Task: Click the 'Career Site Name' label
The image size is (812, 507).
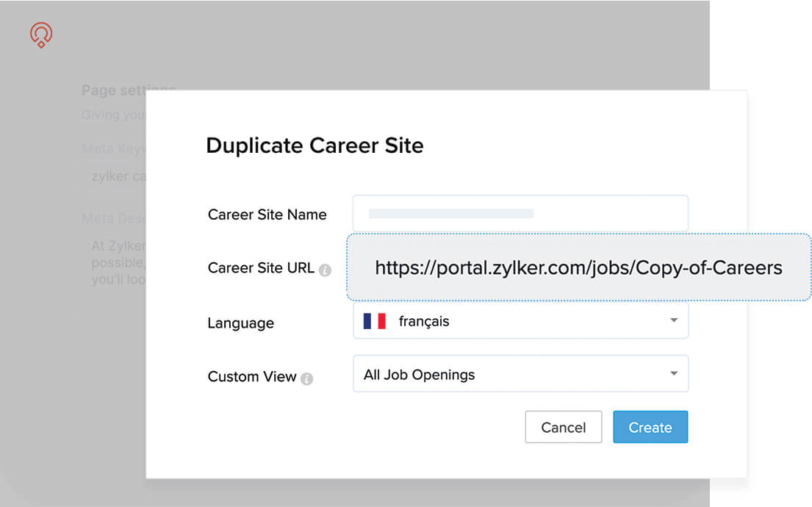Action: (x=267, y=215)
